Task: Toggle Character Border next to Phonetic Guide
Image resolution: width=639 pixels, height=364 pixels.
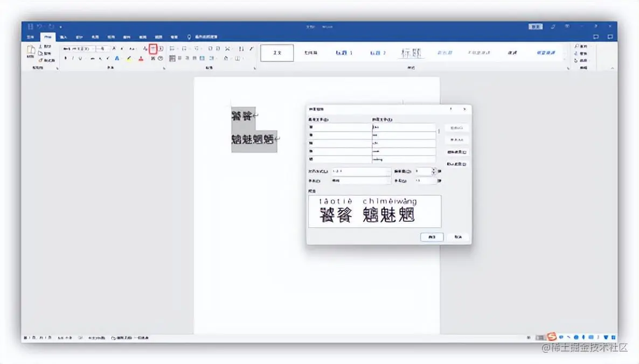Action: click(x=161, y=48)
